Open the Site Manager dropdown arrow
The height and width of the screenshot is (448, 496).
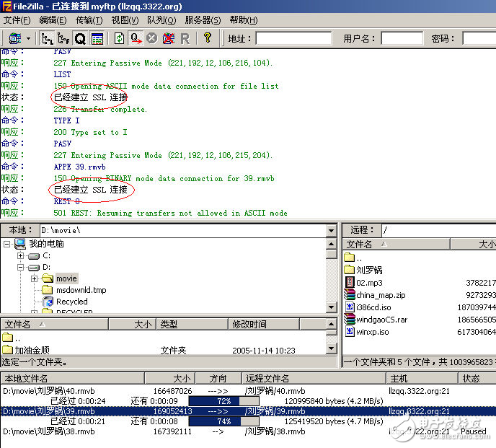tap(28, 39)
